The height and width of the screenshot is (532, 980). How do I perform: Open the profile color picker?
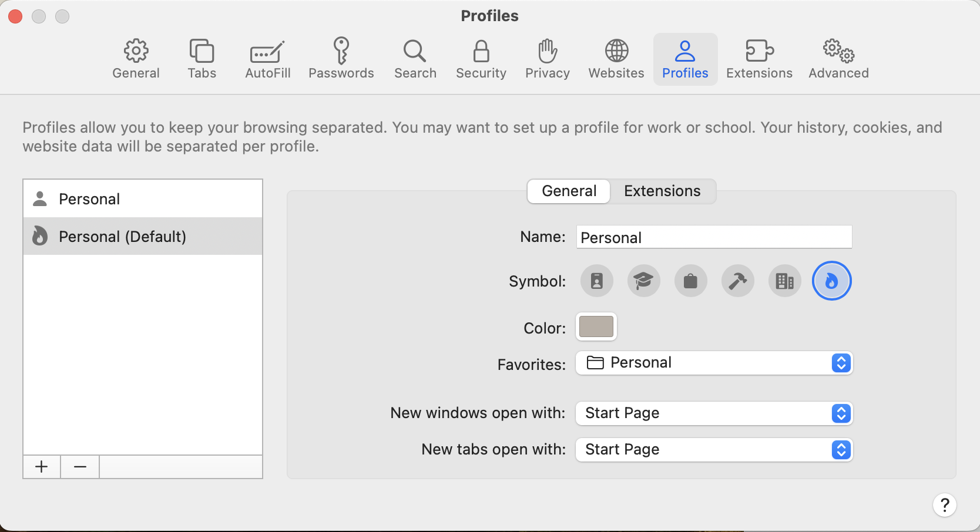(596, 327)
